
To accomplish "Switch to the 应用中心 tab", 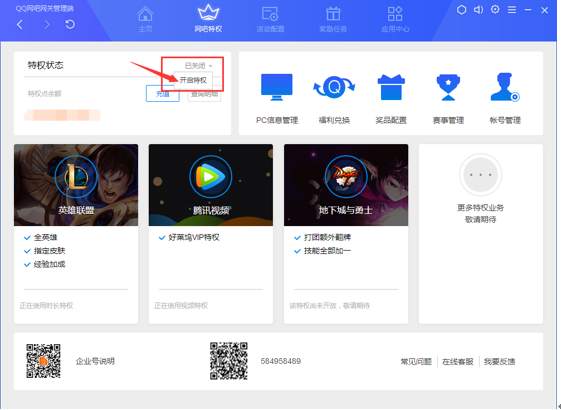I will pyautogui.click(x=395, y=19).
